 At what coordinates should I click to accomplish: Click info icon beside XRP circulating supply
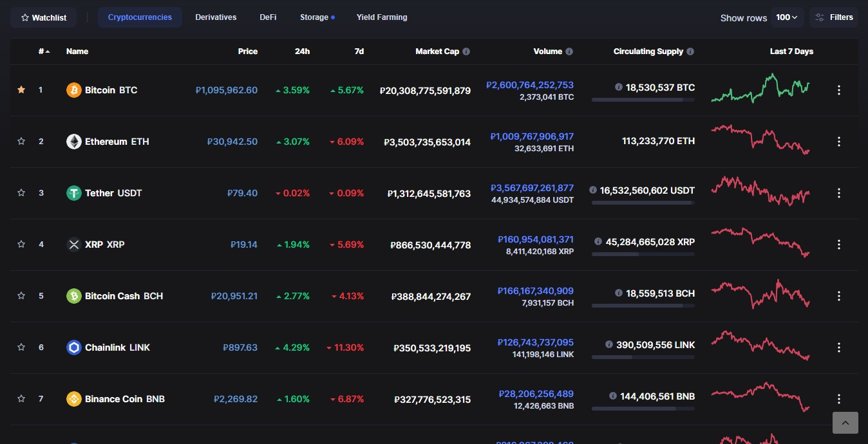(598, 241)
